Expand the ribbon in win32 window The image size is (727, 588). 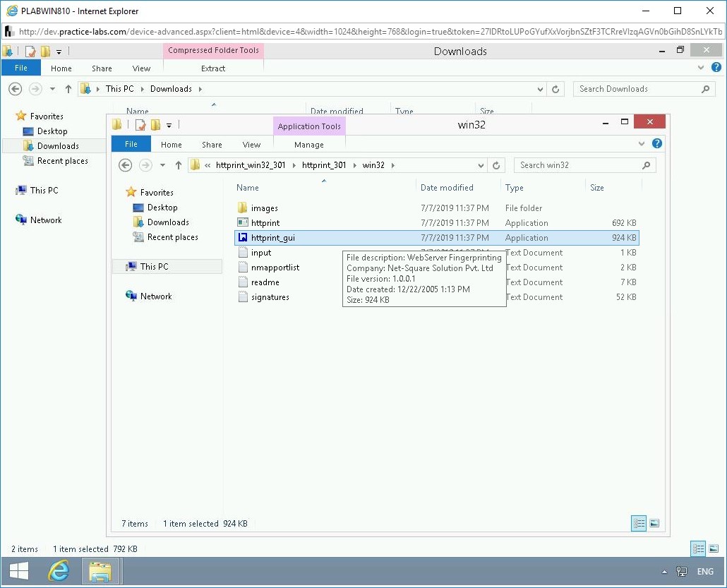(642, 144)
